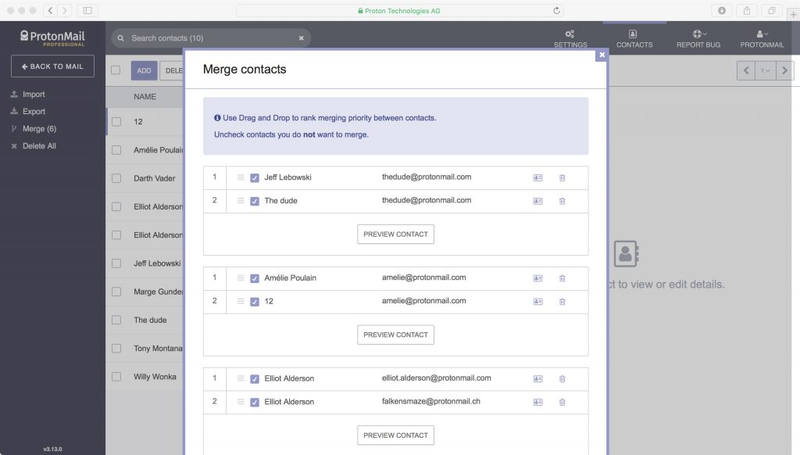
Task: Click trash icon in Amélie Poulain merge row
Action: [562, 278]
